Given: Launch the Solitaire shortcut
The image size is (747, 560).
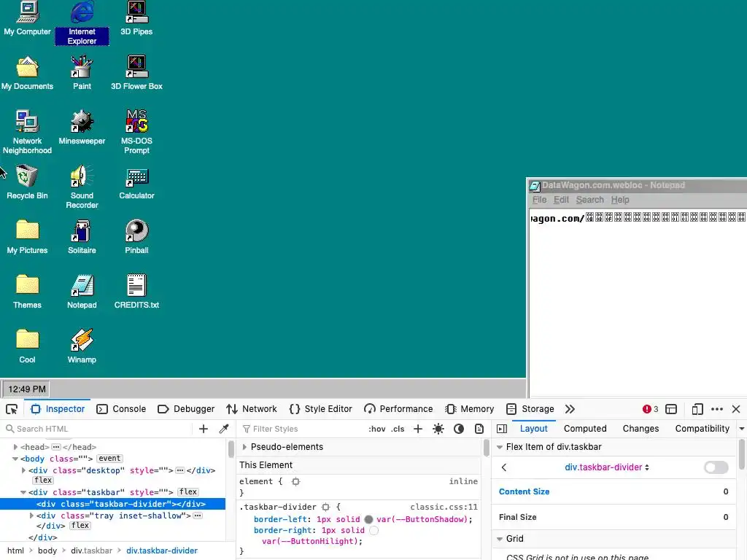Looking at the screenshot, I should click(82, 237).
